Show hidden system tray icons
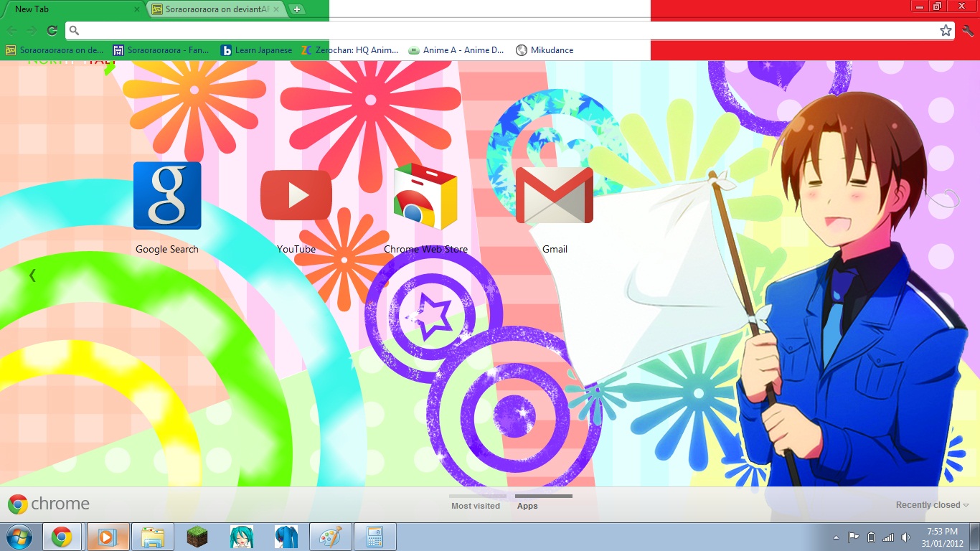This screenshot has width=980, height=551. pyautogui.click(x=836, y=537)
